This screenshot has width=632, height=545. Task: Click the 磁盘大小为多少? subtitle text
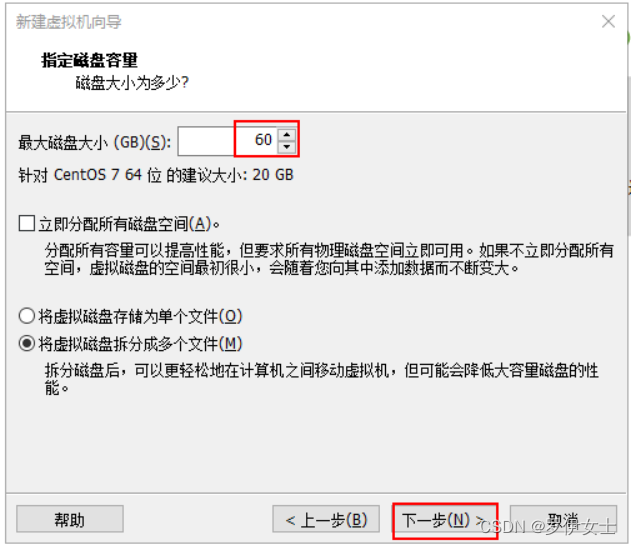point(132,83)
